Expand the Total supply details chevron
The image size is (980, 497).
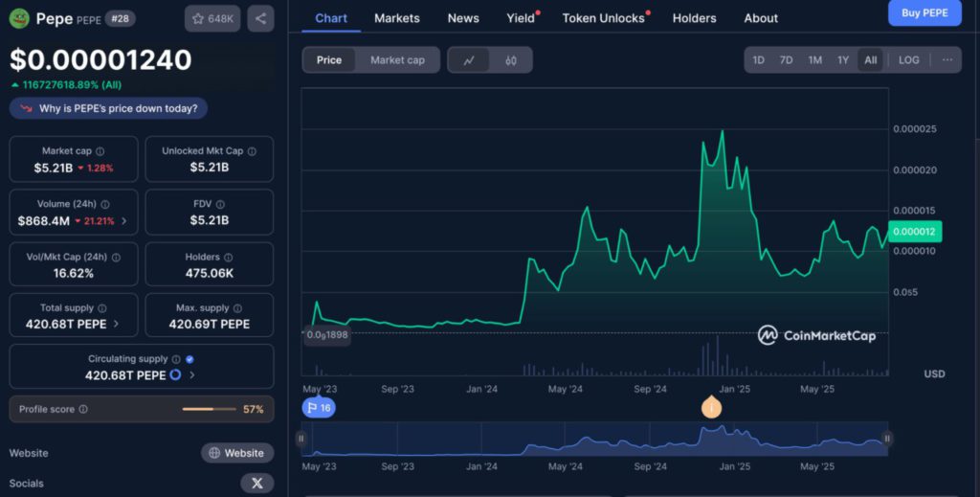[x=117, y=324]
